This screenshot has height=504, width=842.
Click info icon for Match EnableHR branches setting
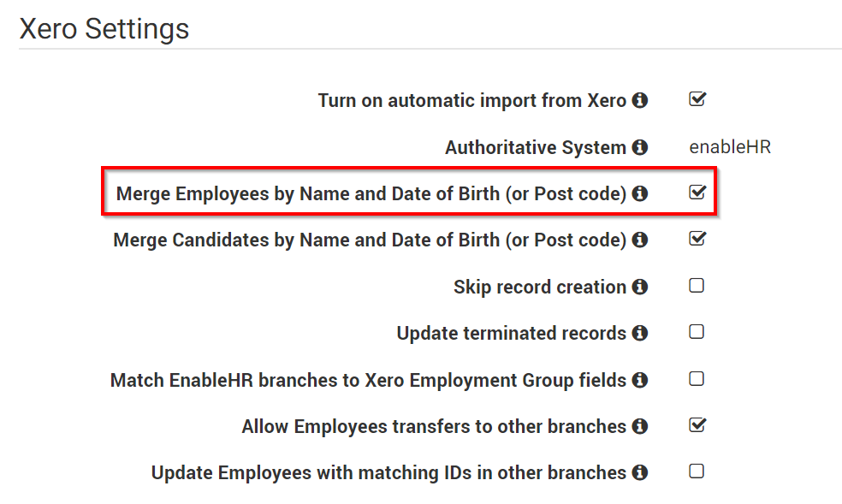639,380
